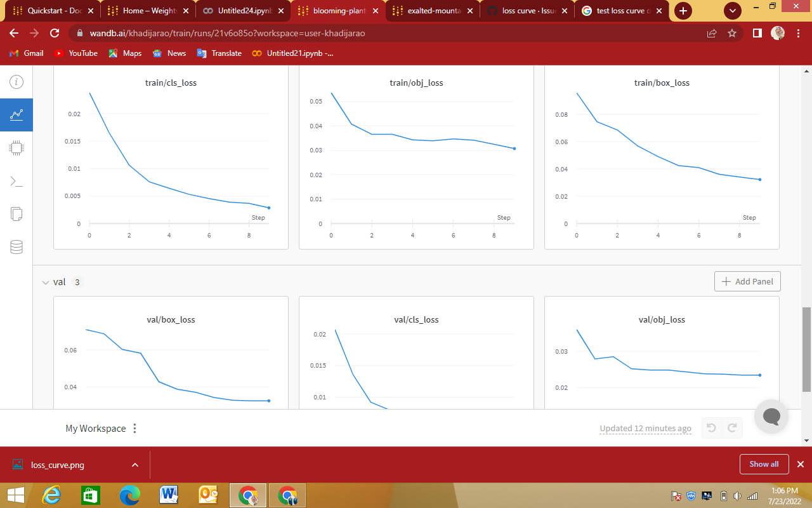
Task: Open the Logs terminal icon
Action: (x=16, y=181)
